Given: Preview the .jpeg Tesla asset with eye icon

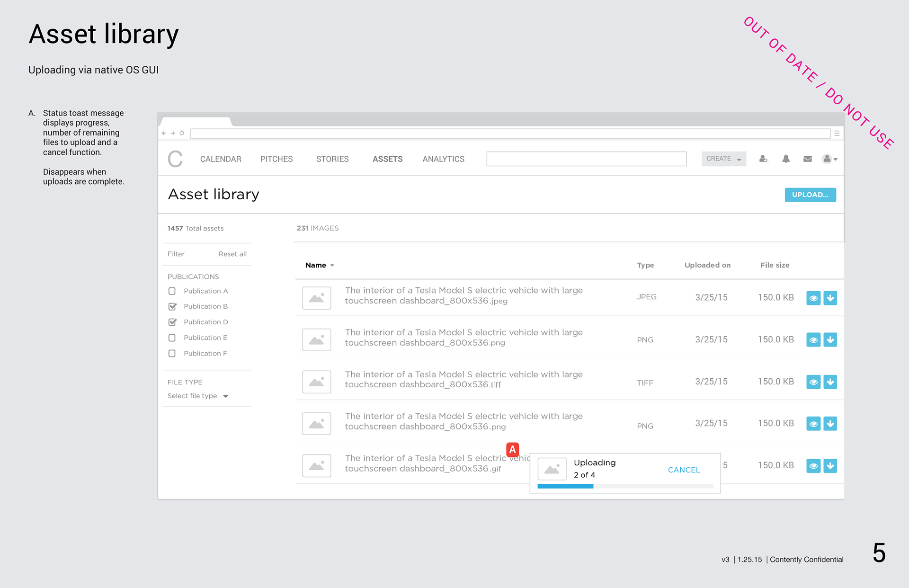Looking at the screenshot, I should [813, 298].
